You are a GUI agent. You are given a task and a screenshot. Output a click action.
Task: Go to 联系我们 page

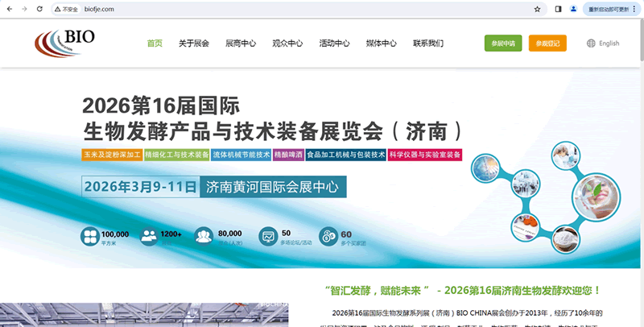[x=428, y=43]
